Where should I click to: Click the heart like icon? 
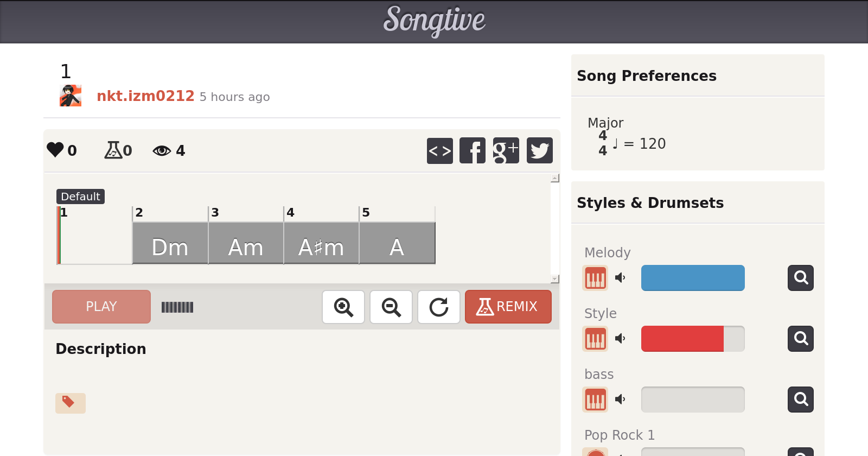point(55,150)
